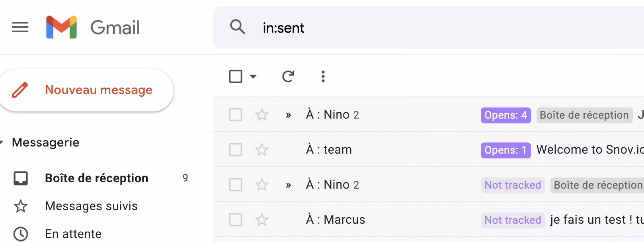
Task: Star the first Nino email
Action: (262, 115)
